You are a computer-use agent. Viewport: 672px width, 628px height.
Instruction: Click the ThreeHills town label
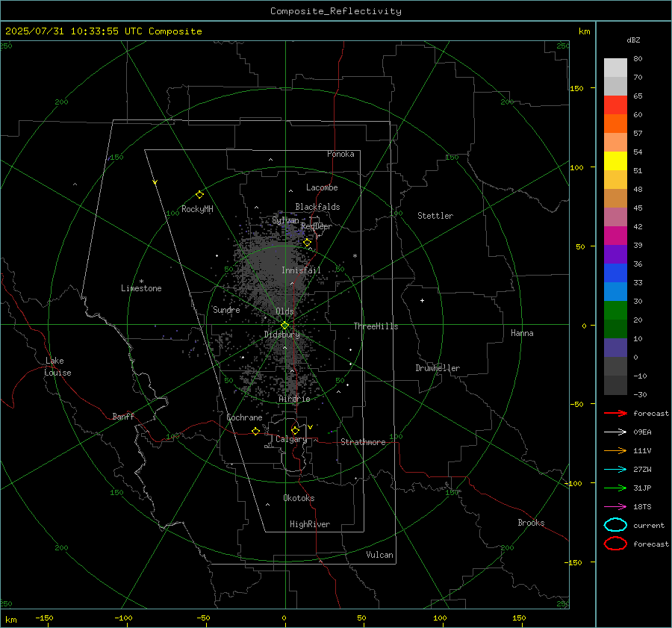click(376, 326)
